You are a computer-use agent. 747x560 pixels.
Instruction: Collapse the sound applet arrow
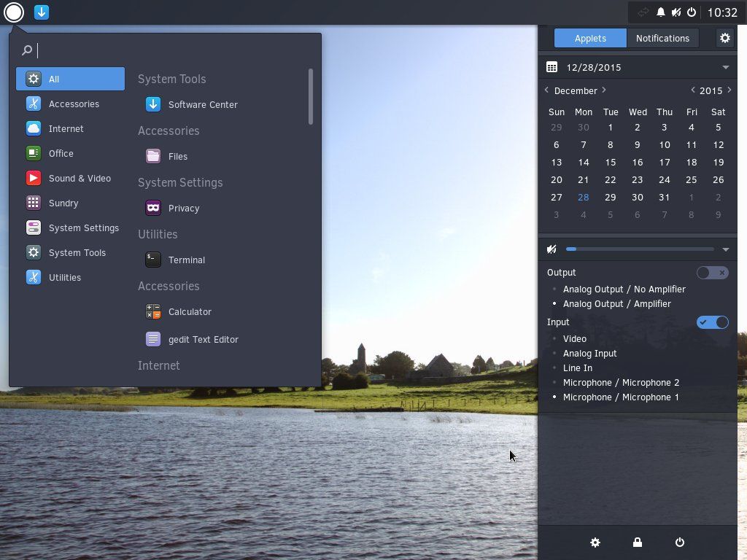tap(725, 249)
